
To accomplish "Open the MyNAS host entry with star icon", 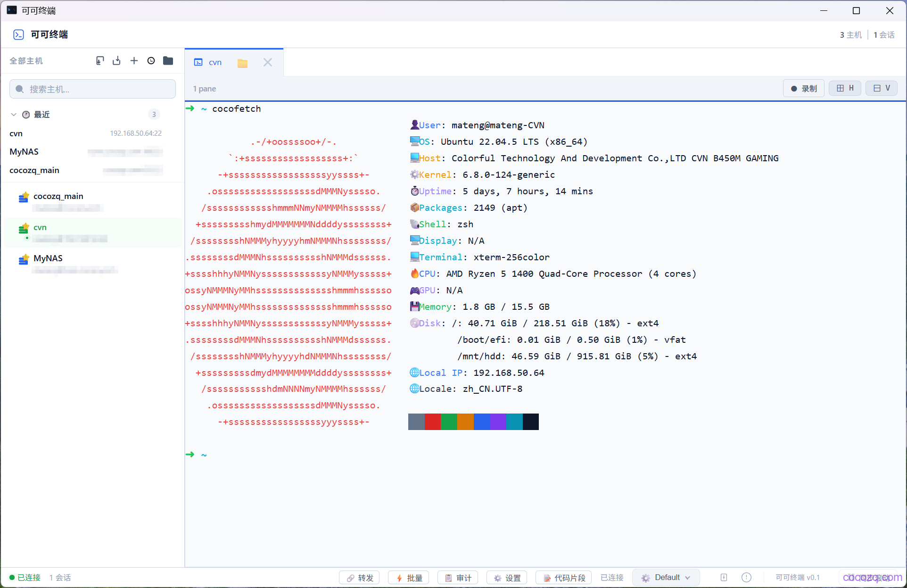I will [92, 264].
